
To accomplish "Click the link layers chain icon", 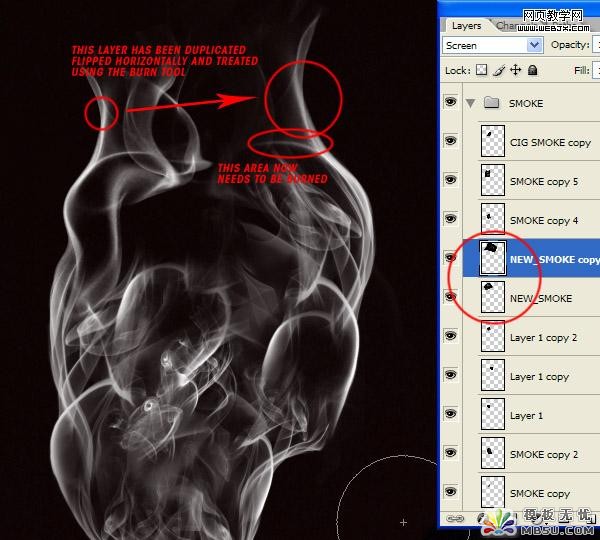I will coord(455,519).
